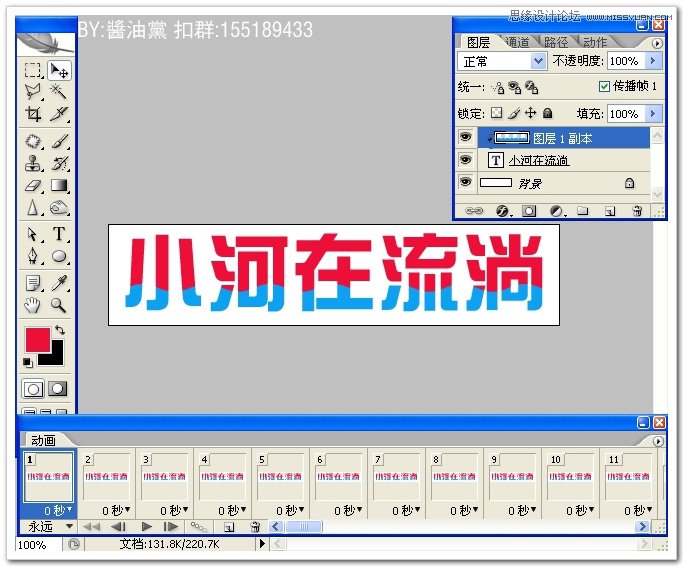Screen dimensions: 683x566
Task: Open frame 5 delay time dropdown
Action: pyautogui.click(x=301, y=509)
